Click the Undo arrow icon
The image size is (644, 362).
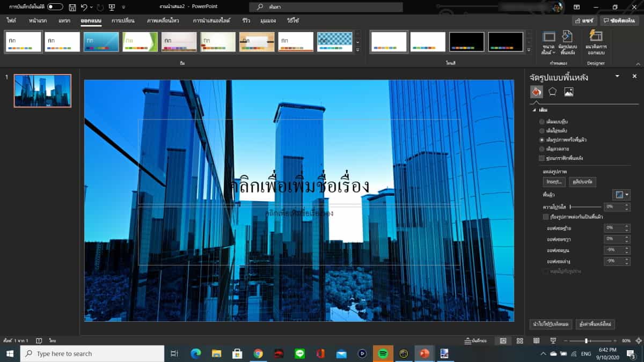coord(84,7)
